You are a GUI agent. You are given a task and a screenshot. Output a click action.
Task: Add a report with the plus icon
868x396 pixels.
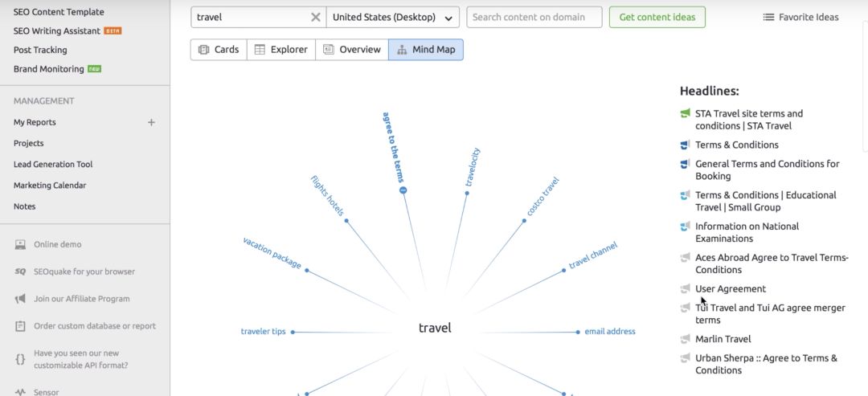point(151,122)
